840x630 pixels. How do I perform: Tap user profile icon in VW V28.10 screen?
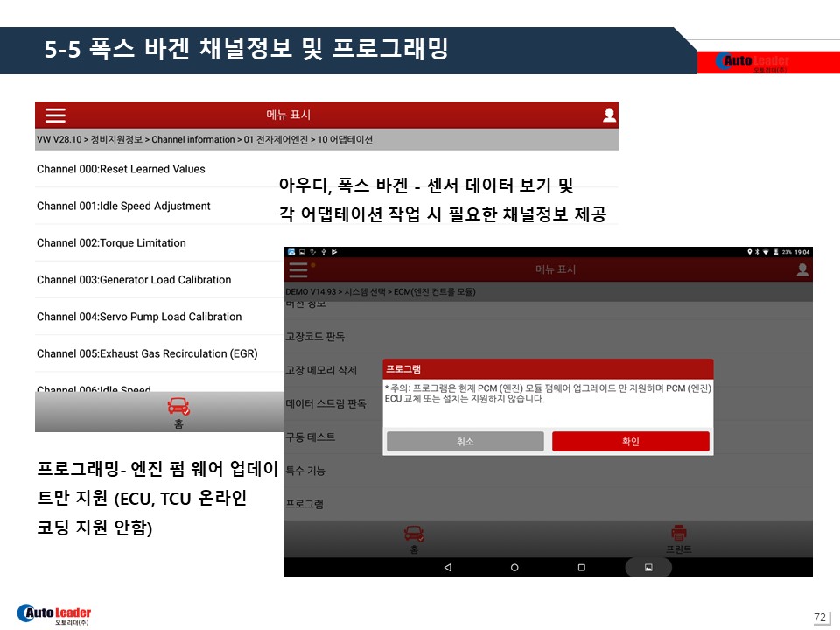click(609, 115)
